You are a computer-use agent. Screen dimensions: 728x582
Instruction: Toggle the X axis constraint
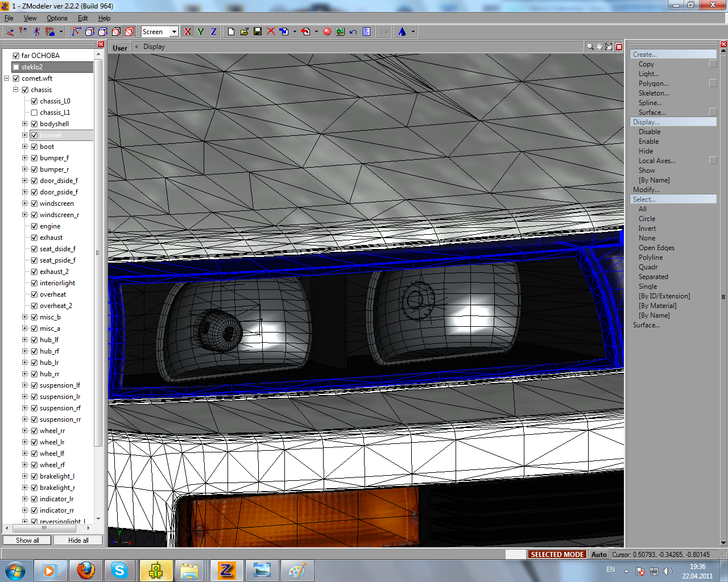188,32
